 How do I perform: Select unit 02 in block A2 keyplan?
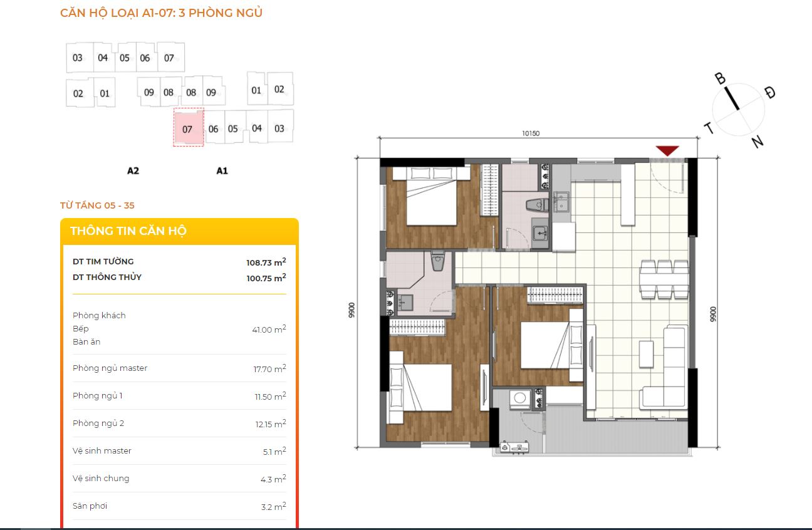pos(78,93)
